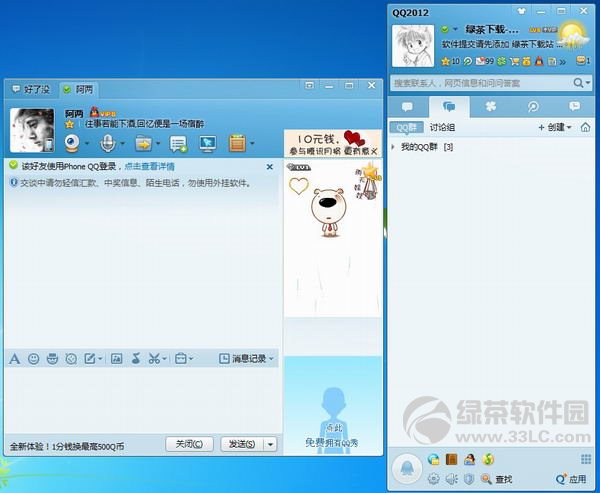Open the send file folder icon
Viewport: 600px width, 493px height.
click(x=143, y=144)
